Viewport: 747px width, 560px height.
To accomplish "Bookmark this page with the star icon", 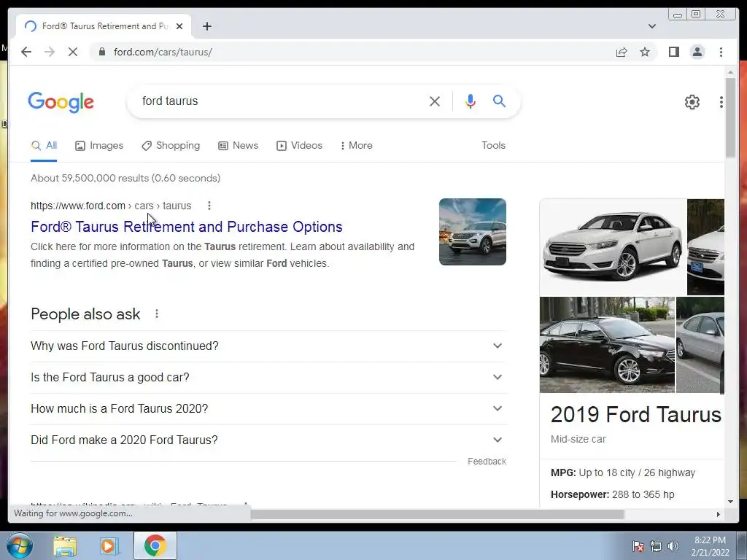I will pos(645,52).
